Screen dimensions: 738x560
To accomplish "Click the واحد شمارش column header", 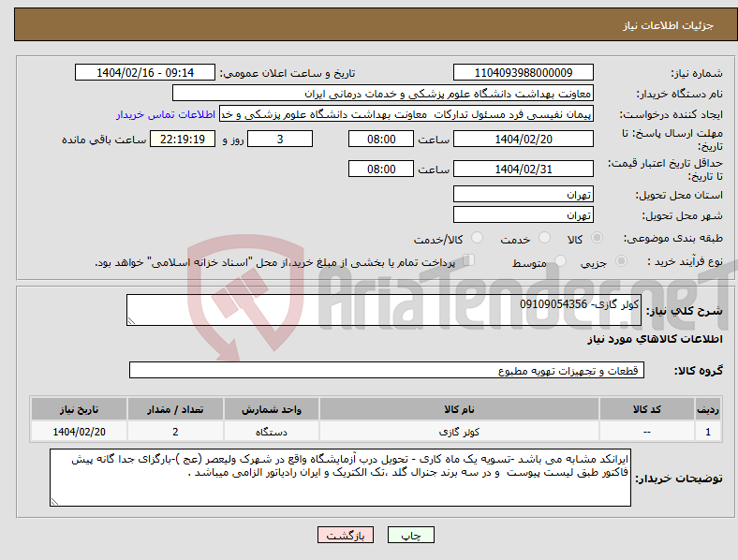I will click(272, 409).
